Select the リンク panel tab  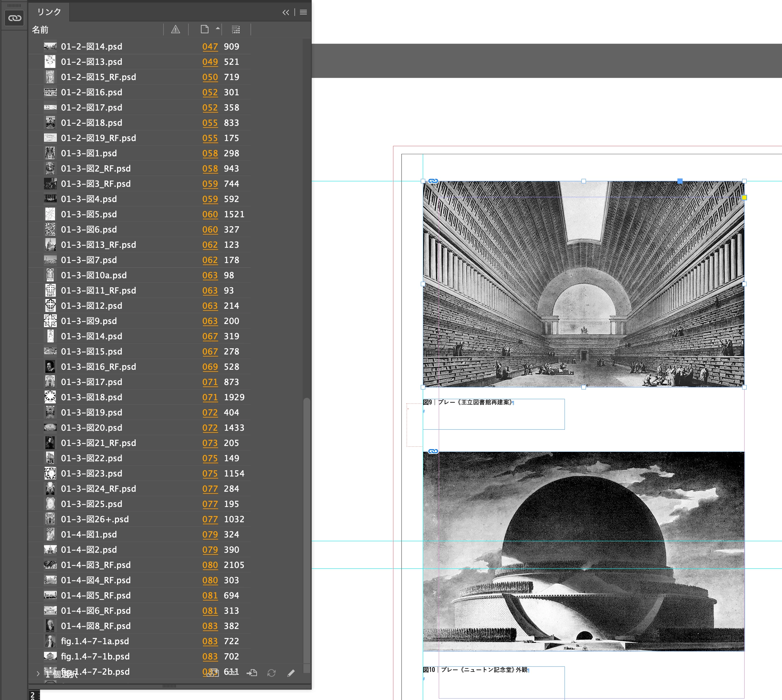pos(49,12)
